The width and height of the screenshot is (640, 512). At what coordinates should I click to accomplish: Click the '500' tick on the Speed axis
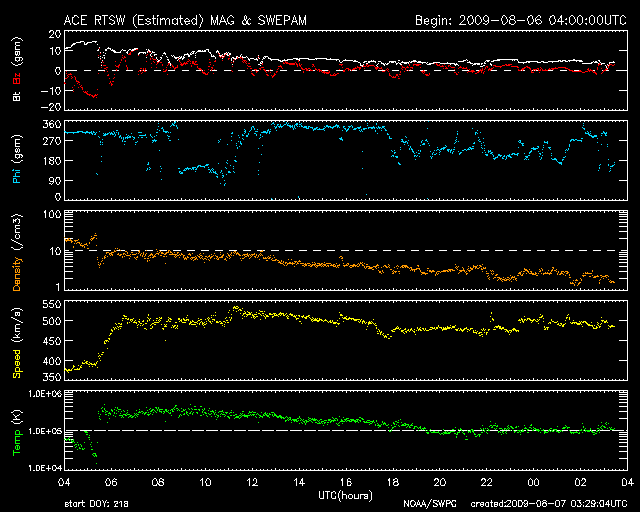tap(51, 321)
